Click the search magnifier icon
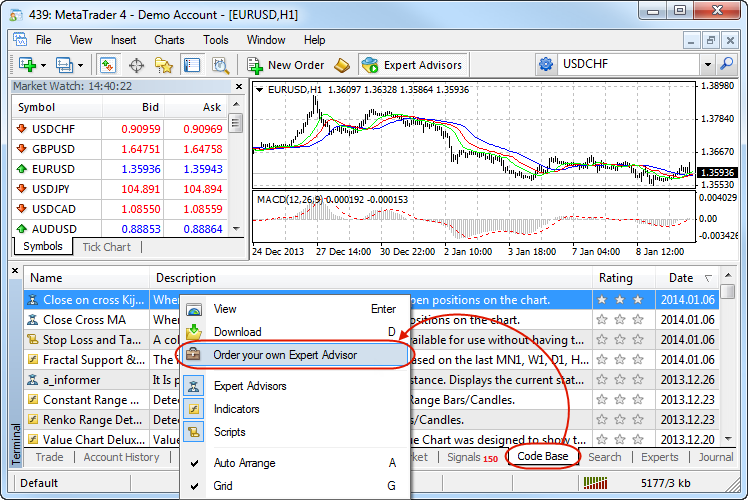Image resolution: width=748 pixels, height=500 pixels. pos(725,64)
